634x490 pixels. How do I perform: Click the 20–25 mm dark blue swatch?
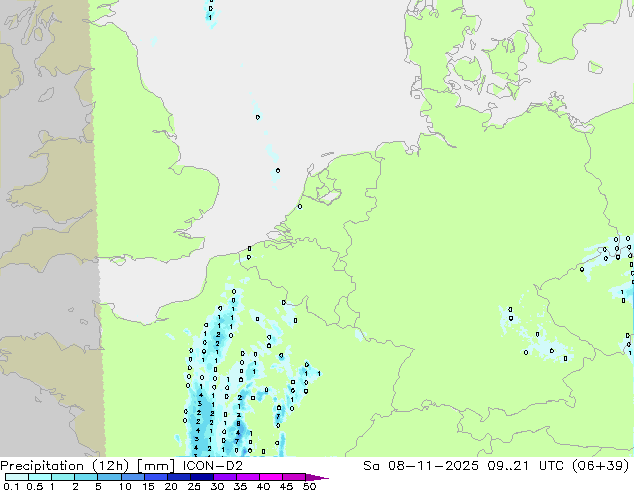click(x=178, y=477)
